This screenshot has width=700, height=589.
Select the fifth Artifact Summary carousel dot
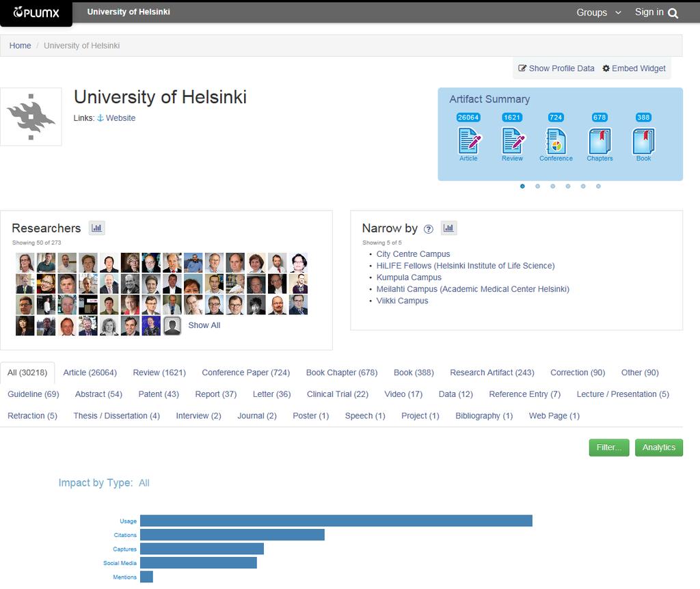[583, 186]
